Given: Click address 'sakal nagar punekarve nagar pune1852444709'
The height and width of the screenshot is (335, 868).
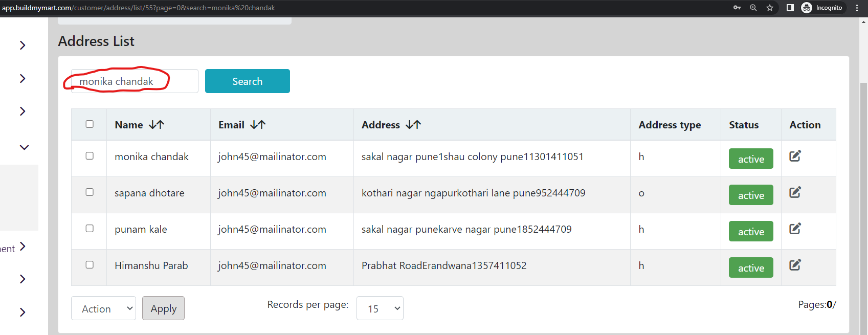Looking at the screenshot, I should (x=466, y=229).
